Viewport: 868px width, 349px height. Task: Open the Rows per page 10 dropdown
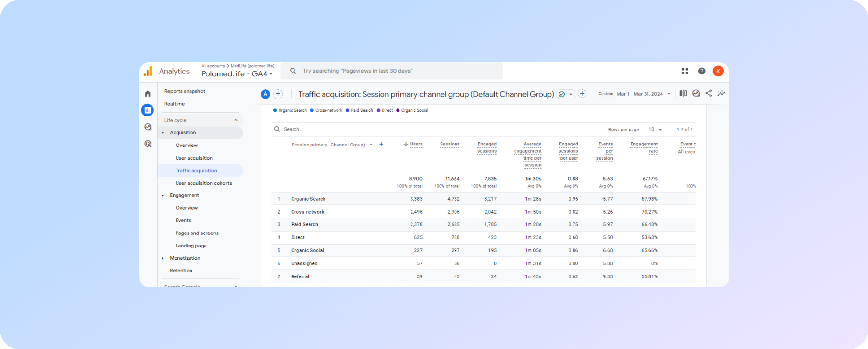tap(655, 129)
